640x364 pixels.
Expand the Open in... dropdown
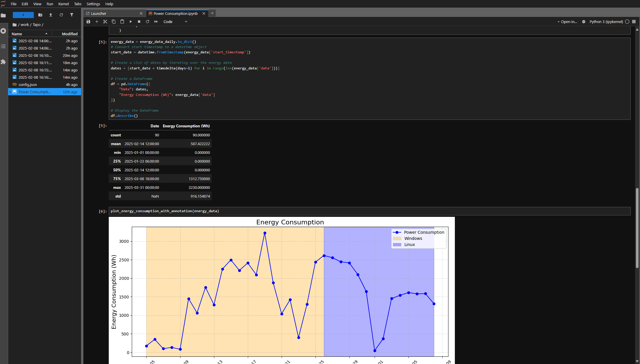pyautogui.click(x=567, y=22)
